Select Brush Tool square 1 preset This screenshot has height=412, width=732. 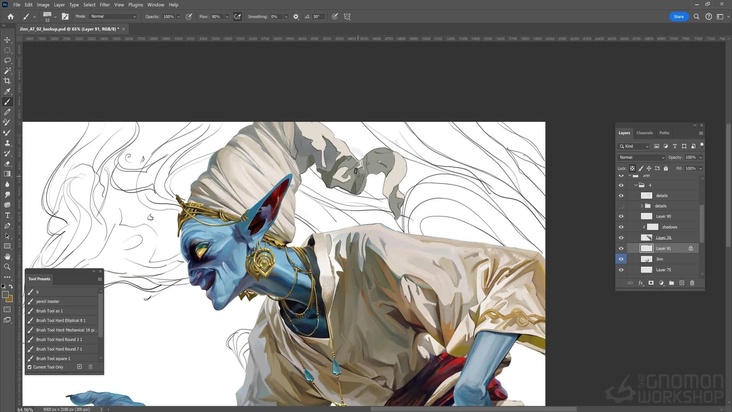point(63,358)
